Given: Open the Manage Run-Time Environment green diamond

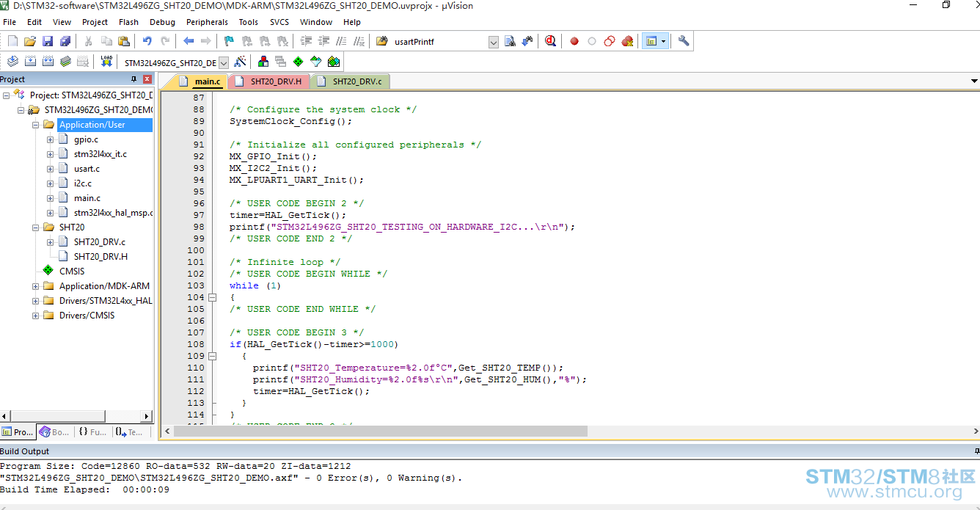Looking at the screenshot, I should [299, 62].
